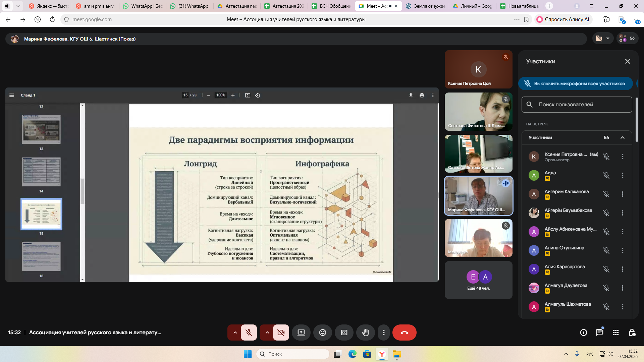This screenshot has height=362, width=644.
Task: Open meeting details info icon
Action: [583, 333]
